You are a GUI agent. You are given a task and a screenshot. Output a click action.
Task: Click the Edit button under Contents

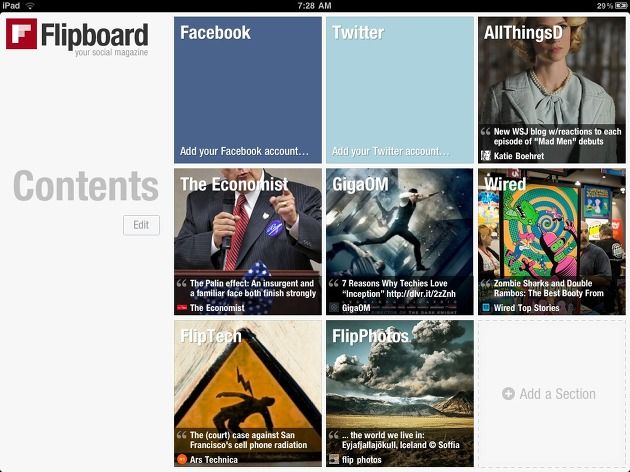pyautogui.click(x=141, y=225)
